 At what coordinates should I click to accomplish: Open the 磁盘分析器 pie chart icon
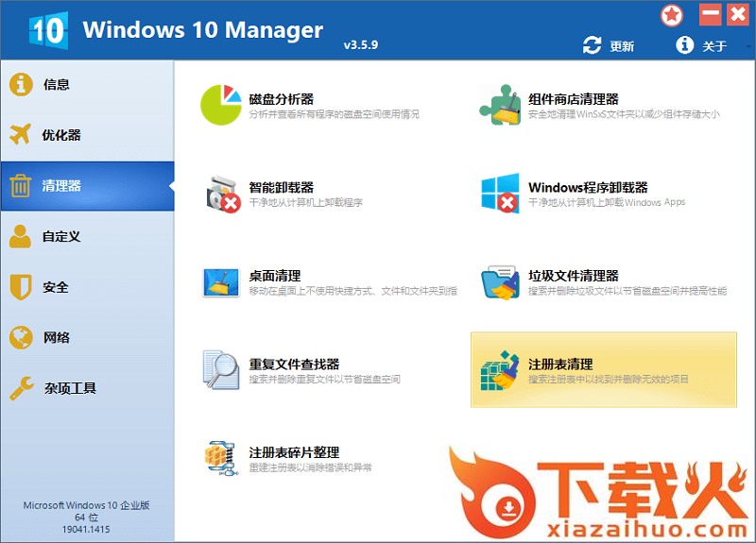coord(221,104)
